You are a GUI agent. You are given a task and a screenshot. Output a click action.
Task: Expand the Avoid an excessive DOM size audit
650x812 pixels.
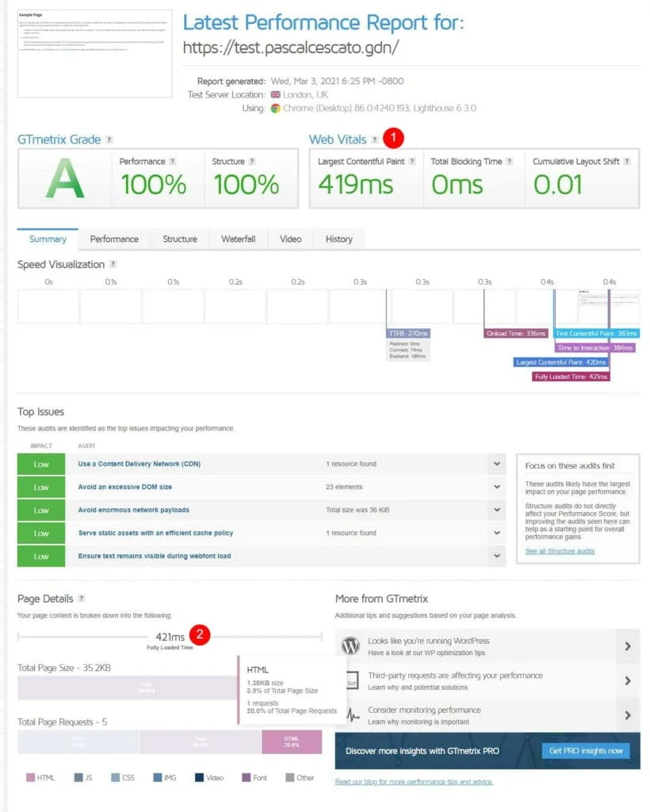pyautogui.click(x=497, y=487)
